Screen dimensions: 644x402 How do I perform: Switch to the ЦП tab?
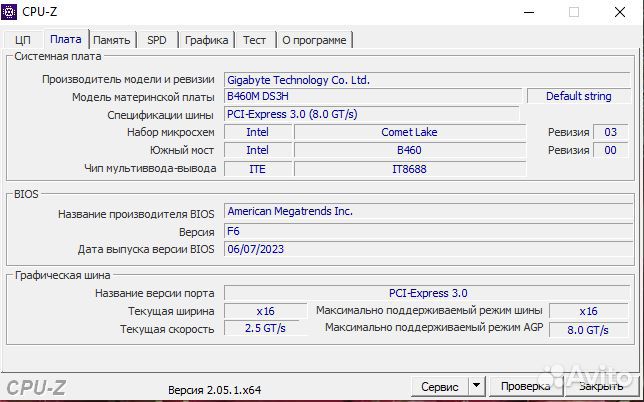[23, 40]
